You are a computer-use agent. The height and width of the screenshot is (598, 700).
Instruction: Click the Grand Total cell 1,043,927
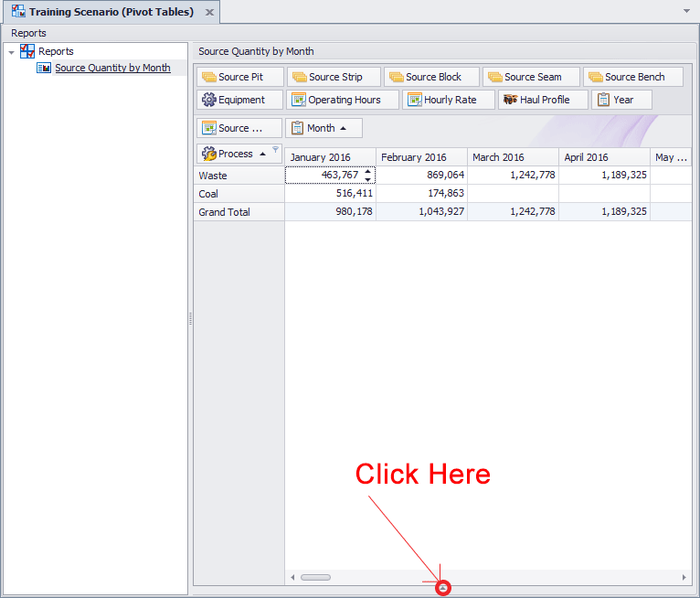422,212
